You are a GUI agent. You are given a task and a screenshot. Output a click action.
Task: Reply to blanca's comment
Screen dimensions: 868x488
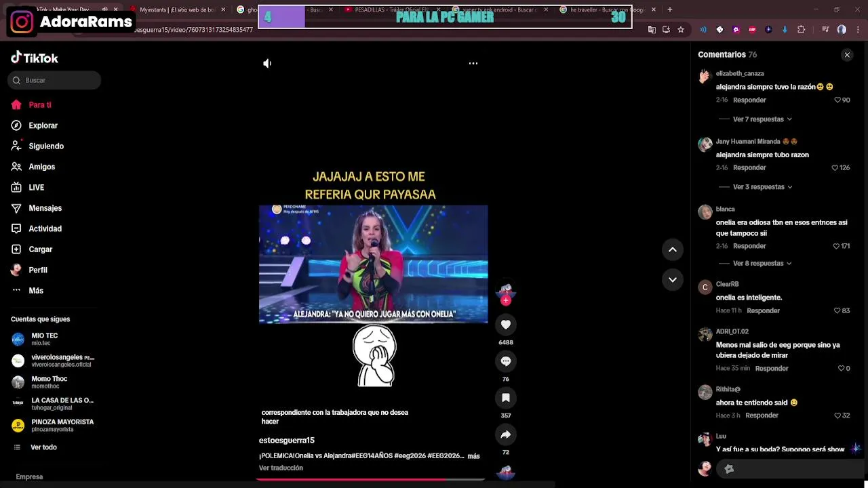[749, 246]
